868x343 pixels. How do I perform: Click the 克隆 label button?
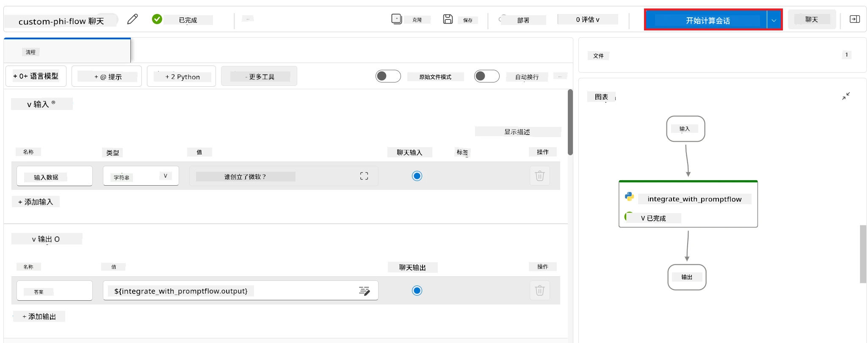417,20
